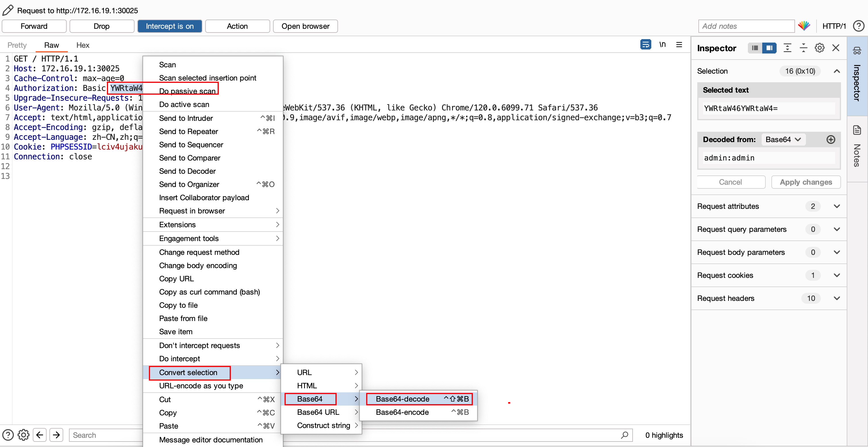868x447 pixels.
Task: Open the Extensions submenu
Action: 213,225
